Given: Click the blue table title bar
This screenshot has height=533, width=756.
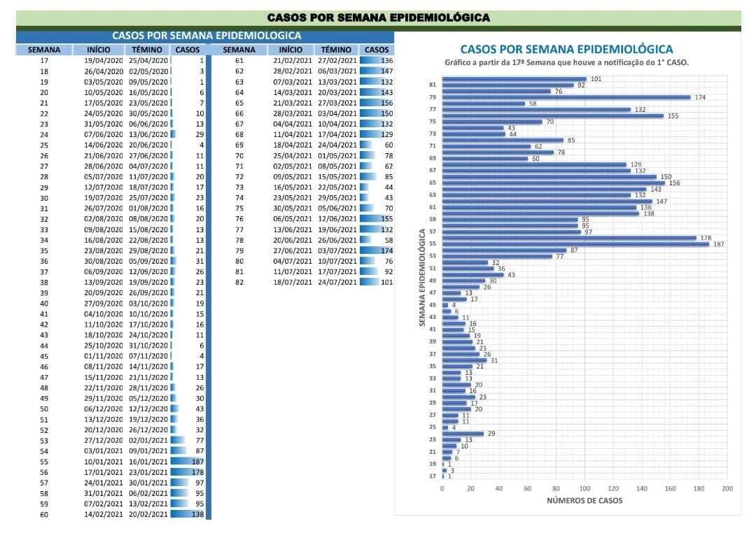Looking at the screenshot, I should click(x=206, y=36).
